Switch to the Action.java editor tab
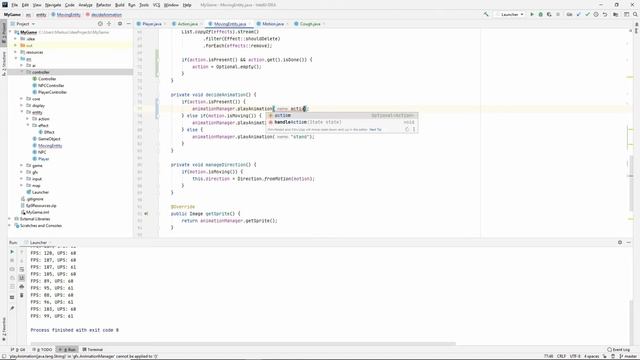640x360 pixels. click(x=186, y=24)
